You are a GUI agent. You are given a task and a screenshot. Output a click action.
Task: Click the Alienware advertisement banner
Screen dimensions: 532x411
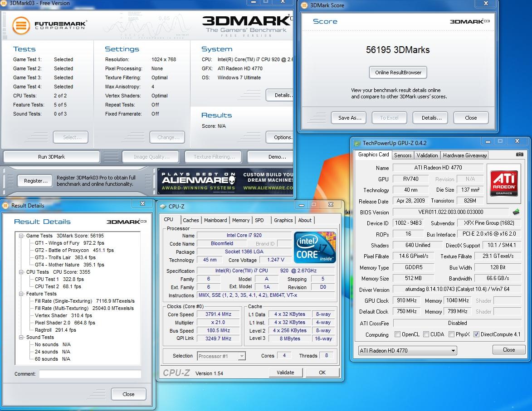(225, 181)
